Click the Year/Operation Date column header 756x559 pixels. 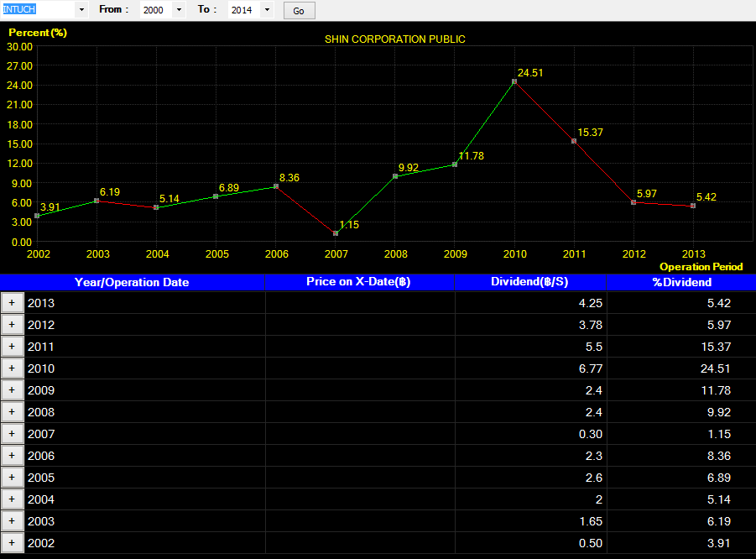coord(132,282)
